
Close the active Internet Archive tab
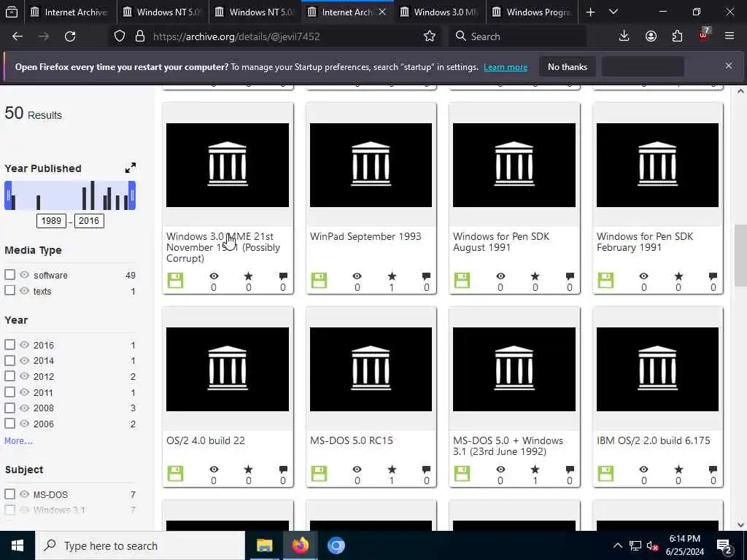pyautogui.click(x=382, y=12)
